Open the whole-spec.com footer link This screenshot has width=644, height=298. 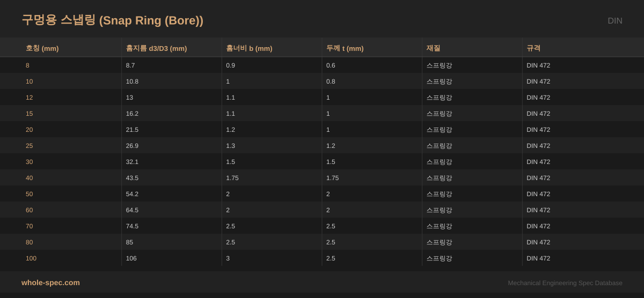tap(50, 282)
